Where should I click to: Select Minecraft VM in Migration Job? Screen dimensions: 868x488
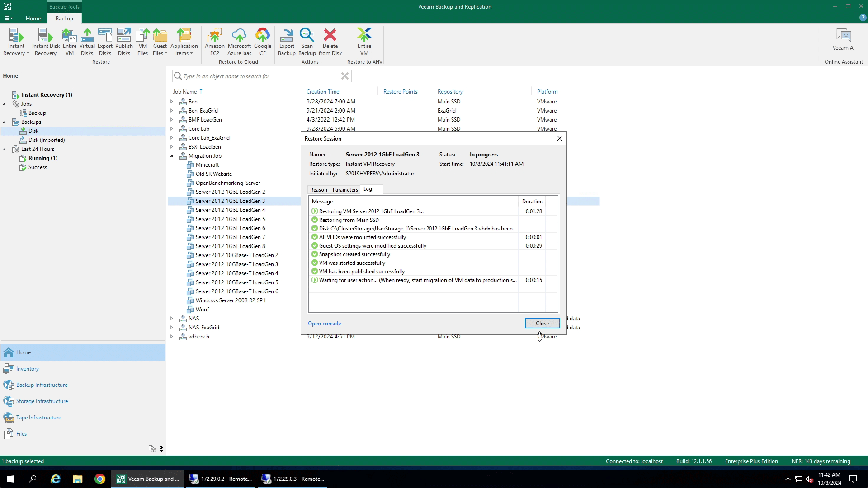click(x=207, y=165)
